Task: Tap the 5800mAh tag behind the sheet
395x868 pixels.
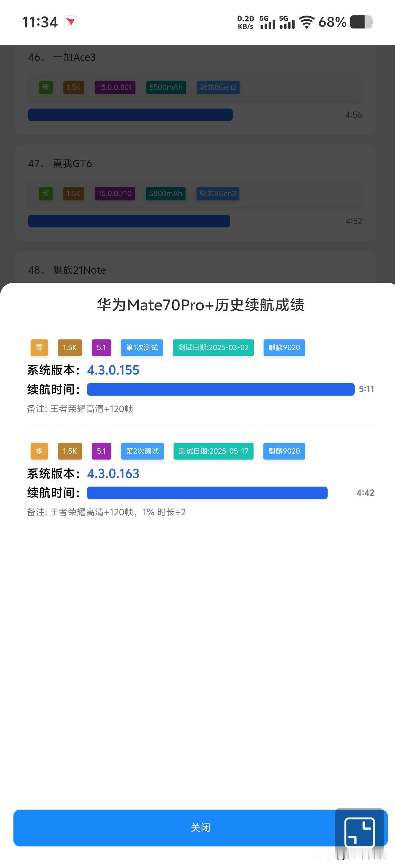Action: (166, 194)
